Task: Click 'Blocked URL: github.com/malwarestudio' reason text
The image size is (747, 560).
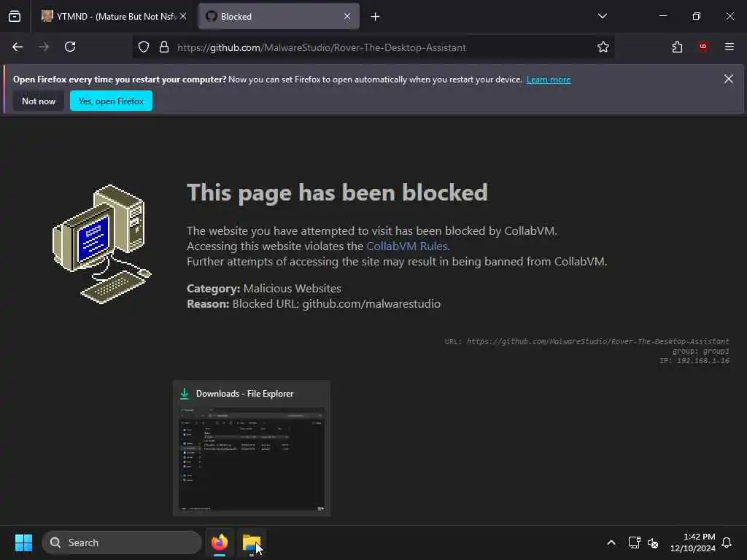Action: [336, 304]
